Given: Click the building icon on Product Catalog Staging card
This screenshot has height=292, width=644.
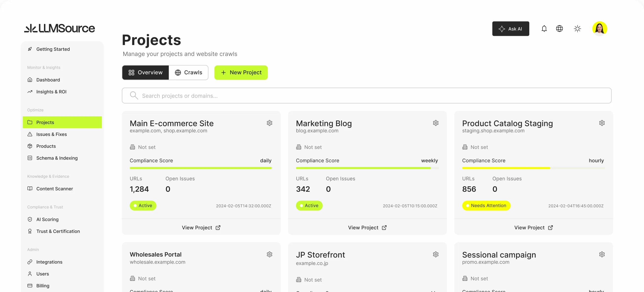Looking at the screenshot, I should coord(465,147).
